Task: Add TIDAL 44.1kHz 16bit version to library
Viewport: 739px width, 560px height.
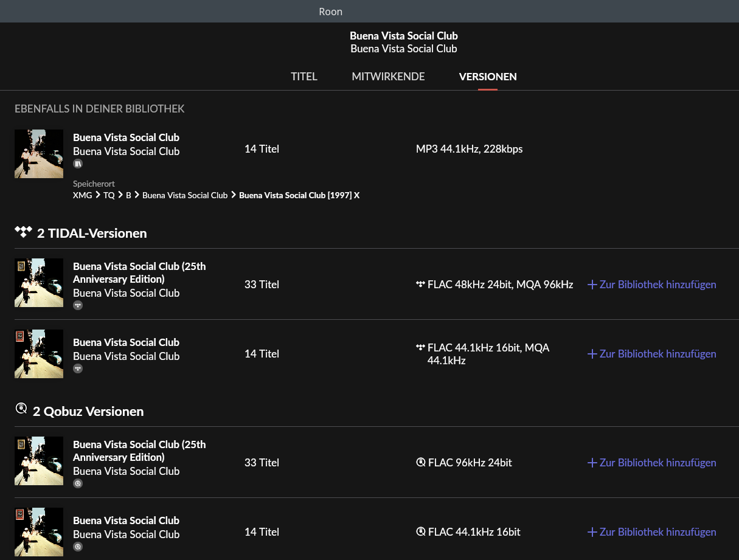Action: pos(651,354)
